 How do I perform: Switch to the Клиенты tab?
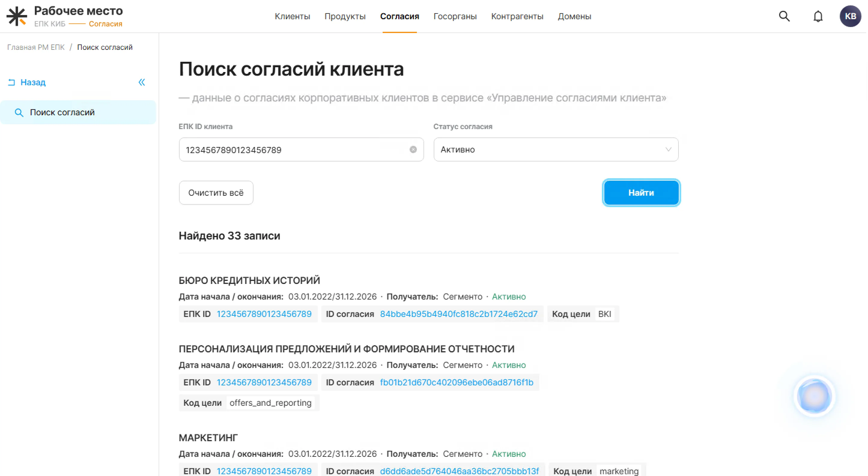(x=293, y=17)
